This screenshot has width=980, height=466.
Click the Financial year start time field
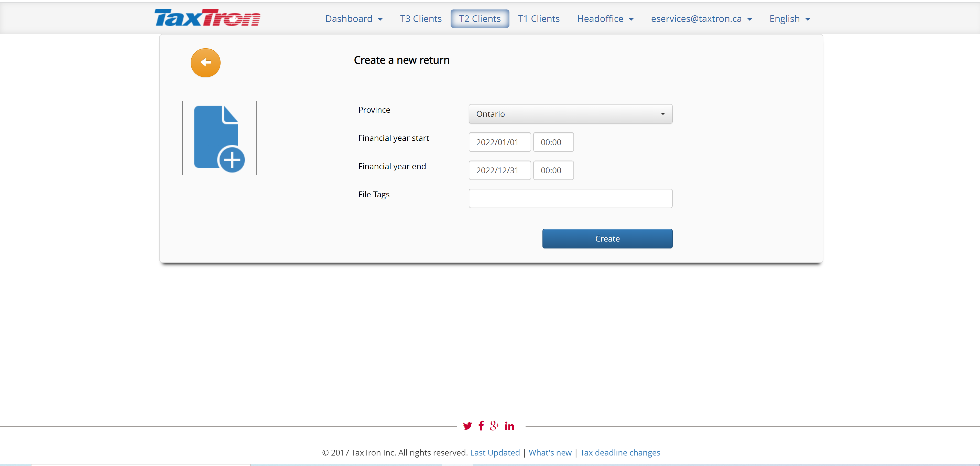[553, 142]
